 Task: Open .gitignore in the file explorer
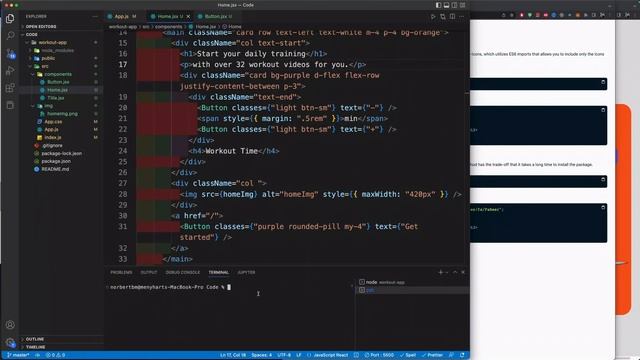point(52,145)
